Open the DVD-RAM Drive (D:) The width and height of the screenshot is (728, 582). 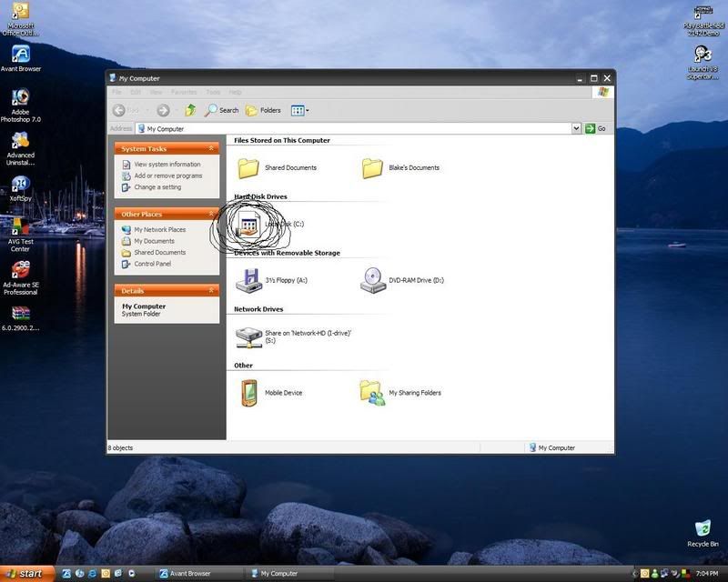(x=372, y=280)
